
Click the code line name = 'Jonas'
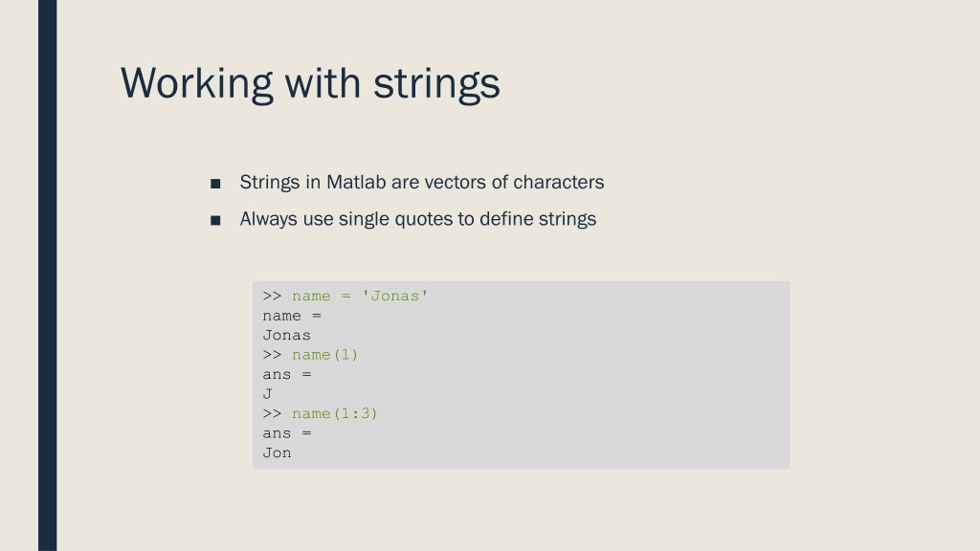(360, 297)
